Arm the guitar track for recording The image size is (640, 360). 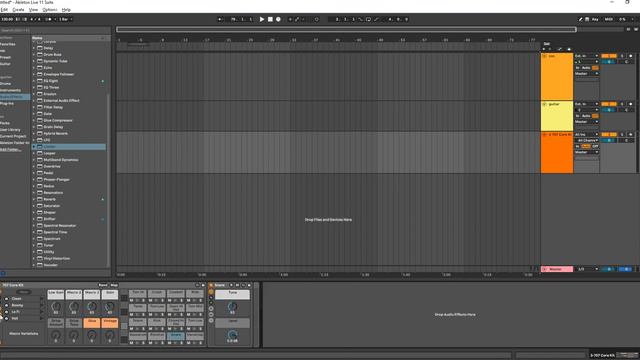[631, 104]
